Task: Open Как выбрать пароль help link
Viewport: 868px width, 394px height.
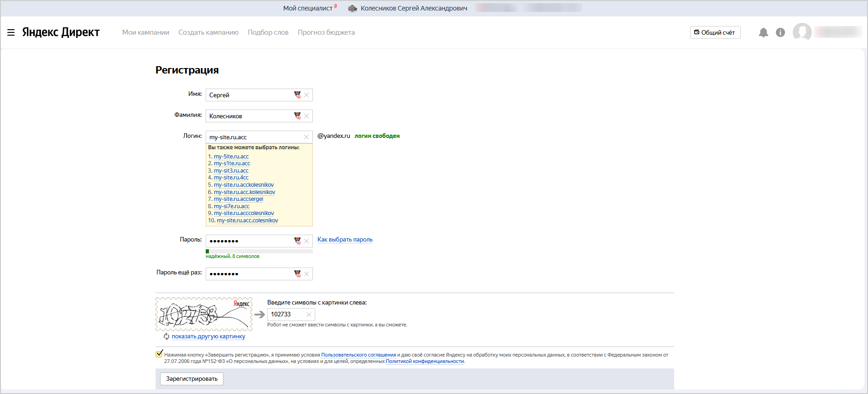Action: 345,240
